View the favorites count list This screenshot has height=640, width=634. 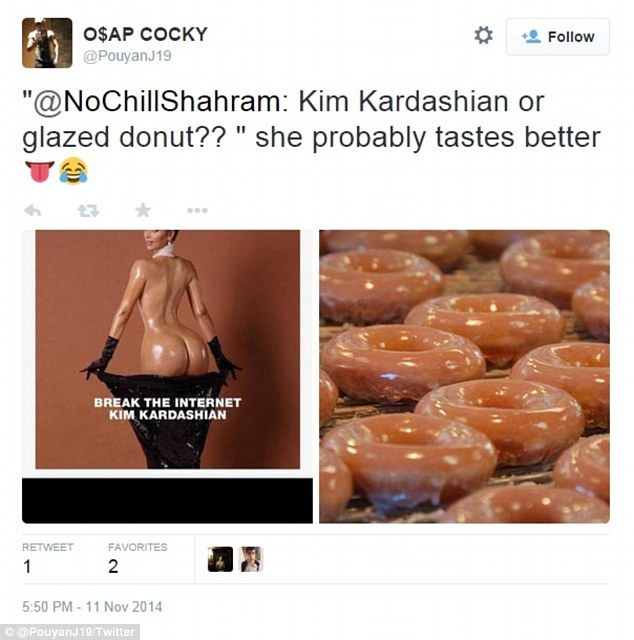[x=137, y=558]
